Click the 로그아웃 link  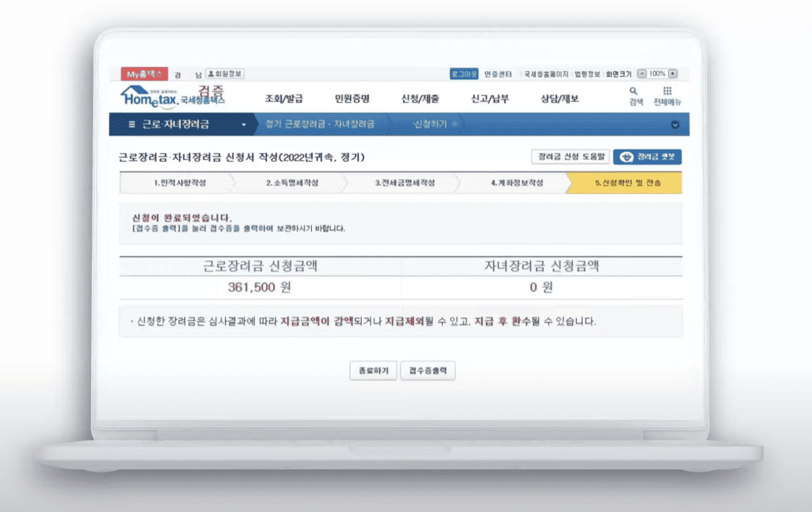[x=465, y=73]
